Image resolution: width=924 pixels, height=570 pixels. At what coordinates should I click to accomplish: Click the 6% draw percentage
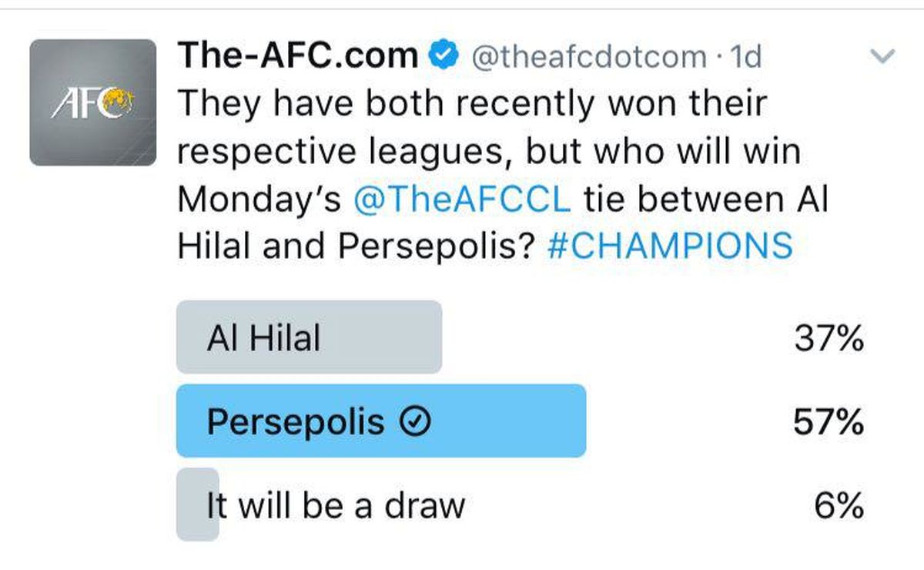[x=839, y=505]
